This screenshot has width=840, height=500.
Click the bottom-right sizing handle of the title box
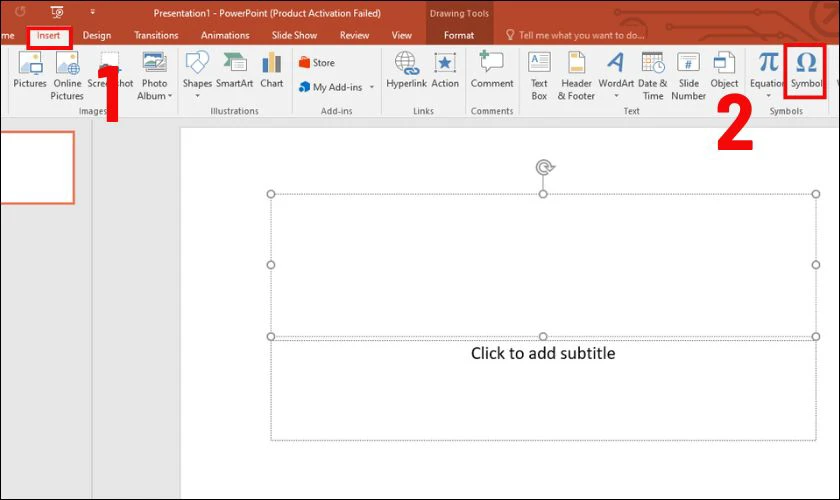(x=815, y=337)
